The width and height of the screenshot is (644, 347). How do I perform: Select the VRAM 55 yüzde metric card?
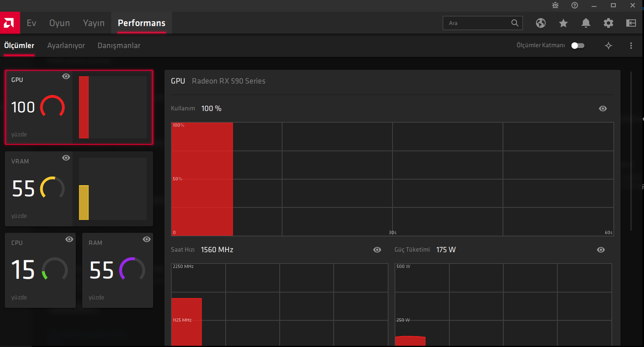79,189
